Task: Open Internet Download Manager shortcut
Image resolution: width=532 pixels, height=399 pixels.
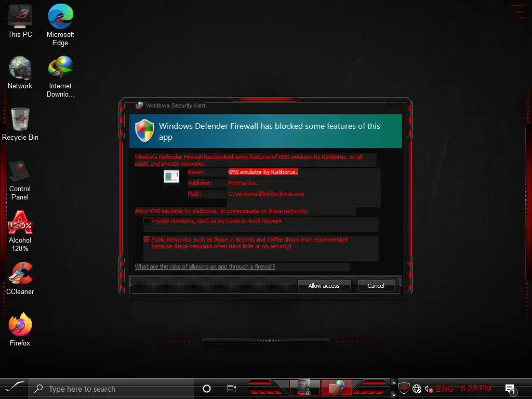Action: pos(60,77)
